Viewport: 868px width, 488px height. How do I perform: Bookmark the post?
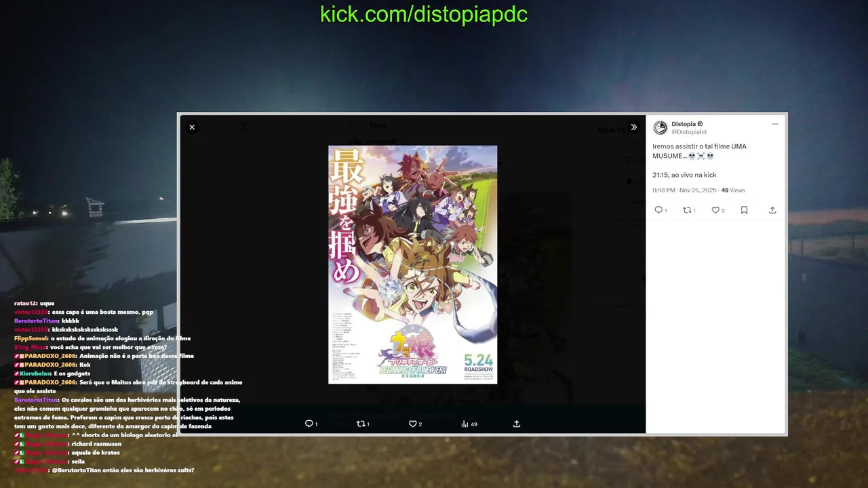pyautogui.click(x=744, y=210)
